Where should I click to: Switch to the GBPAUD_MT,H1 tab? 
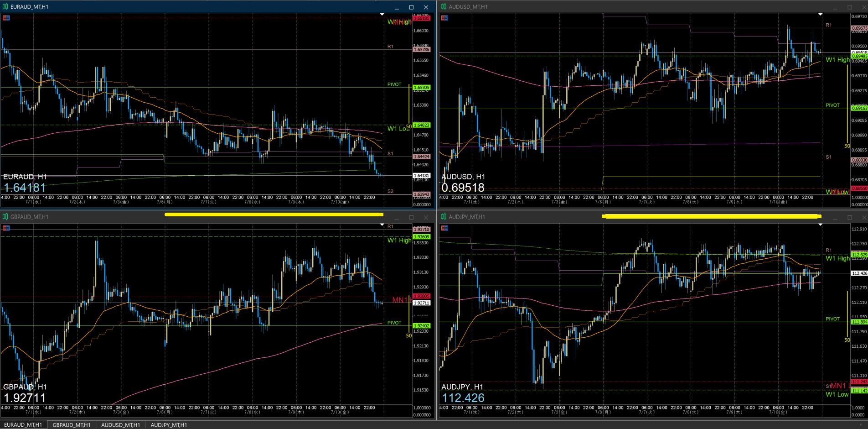coord(72,425)
